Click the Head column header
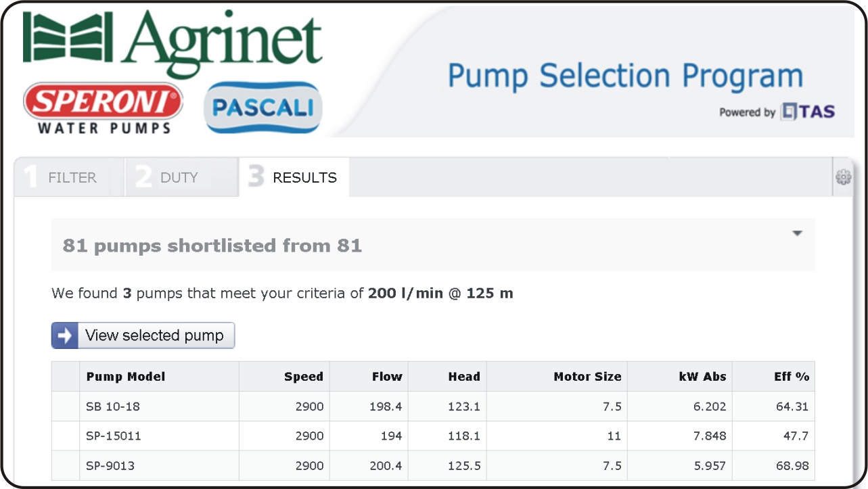The width and height of the screenshot is (868, 489). click(463, 377)
